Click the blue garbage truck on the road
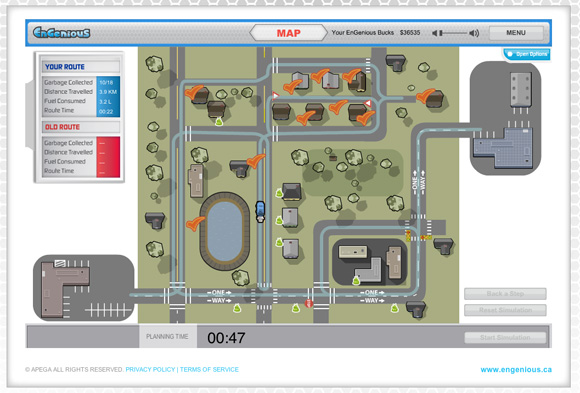Image resolution: width=580 pixels, height=393 pixels. pos(260,212)
